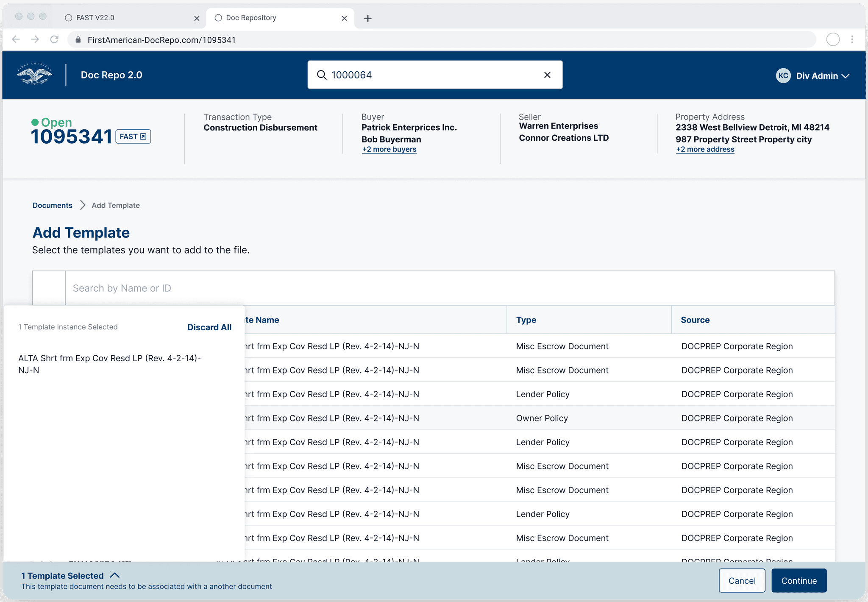The image size is (868, 602).
Task: Go back with browser back arrow
Action: 16,39
